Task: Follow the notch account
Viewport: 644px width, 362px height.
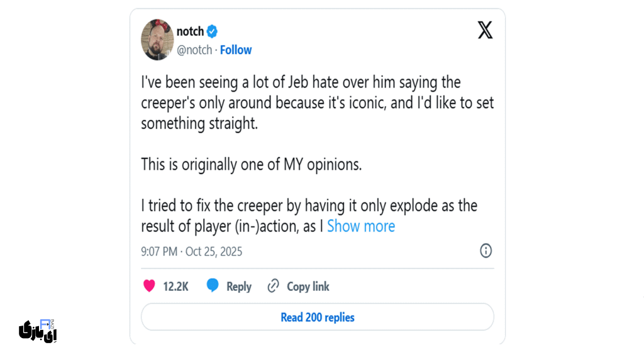Action: pos(236,50)
